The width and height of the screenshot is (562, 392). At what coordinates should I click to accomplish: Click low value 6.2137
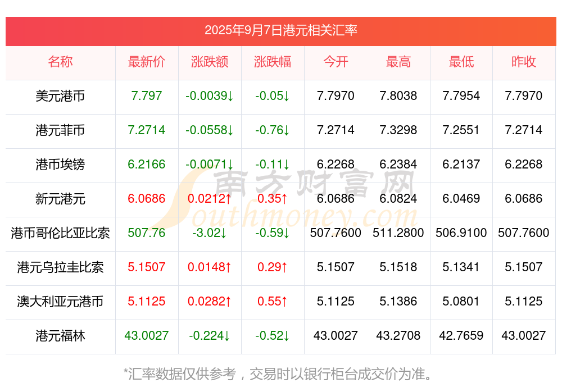(461, 164)
